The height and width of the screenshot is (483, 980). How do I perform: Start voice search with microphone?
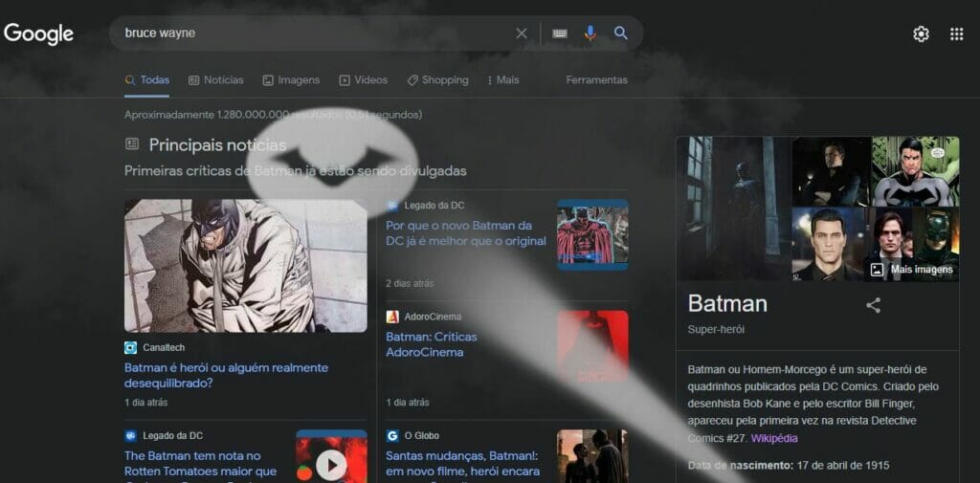coord(590,33)
